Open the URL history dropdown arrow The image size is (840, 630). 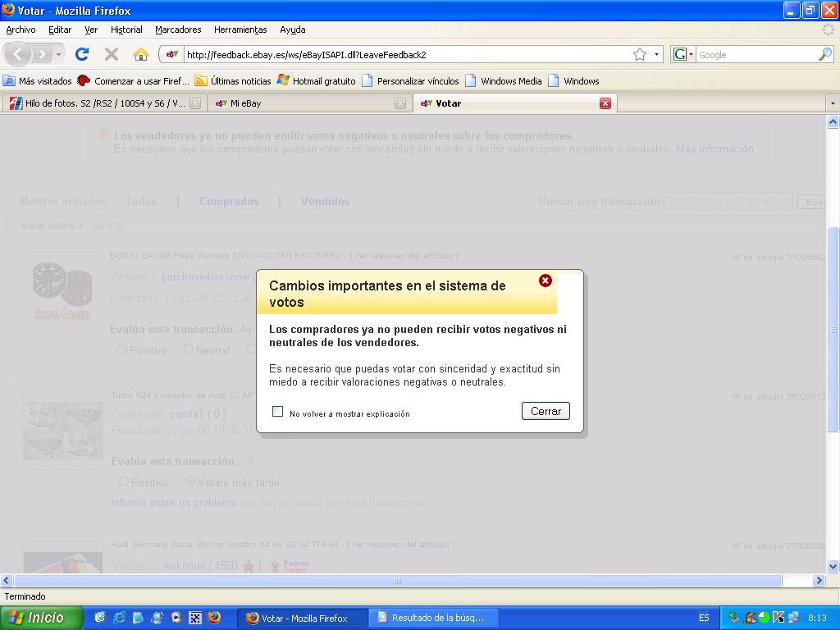tap(657, 55)
